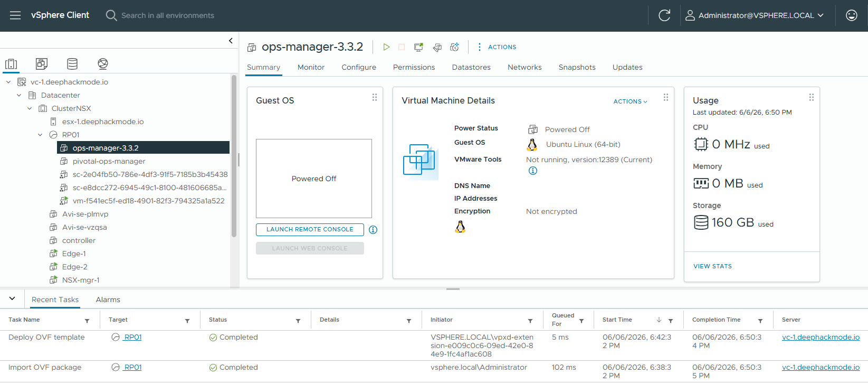Click Usage card drag handle
Screen dimensions: 868x384
click(x=812, y=97)
